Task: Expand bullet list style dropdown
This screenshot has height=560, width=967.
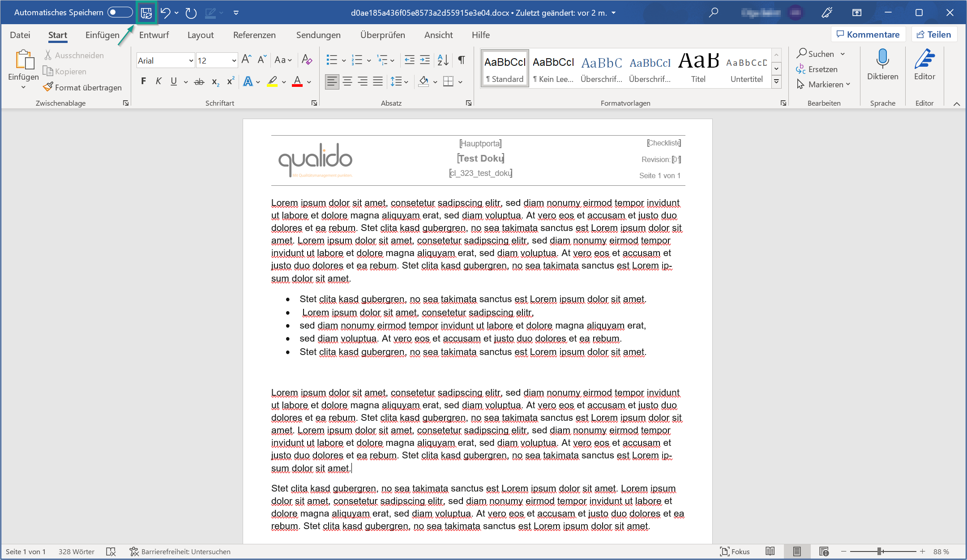Action: click(x=344, y=60)
